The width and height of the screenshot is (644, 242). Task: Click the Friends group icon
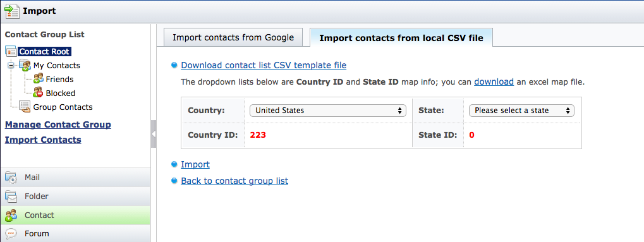[38, 79]
